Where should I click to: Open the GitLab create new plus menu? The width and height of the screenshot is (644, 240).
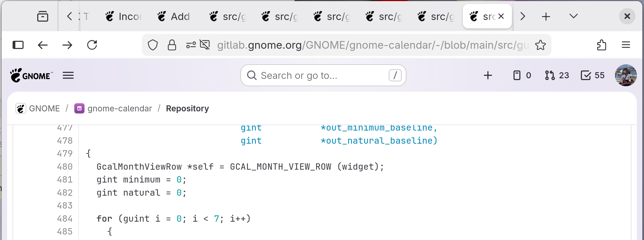488,75
